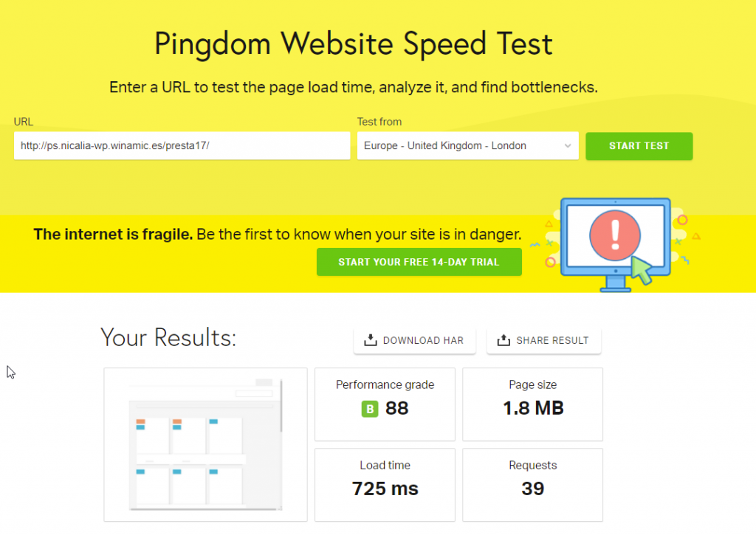Click the Pingdom Website Speed Test heading
The width and height of the screenshot is (756, 535).
click(354, 44)
